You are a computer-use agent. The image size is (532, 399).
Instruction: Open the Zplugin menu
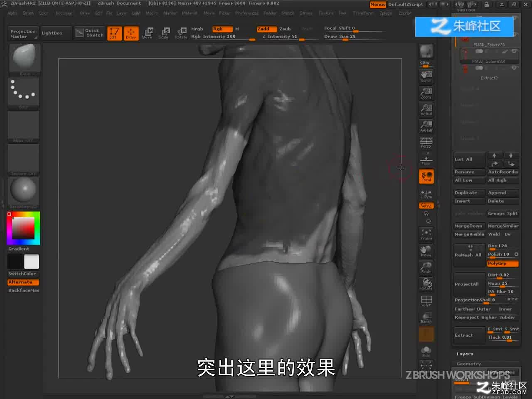pyautogui.click(x=386, y=13)
